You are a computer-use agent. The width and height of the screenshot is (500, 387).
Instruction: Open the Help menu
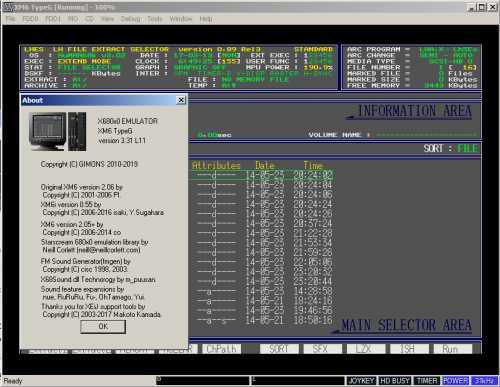click(206, 19)
